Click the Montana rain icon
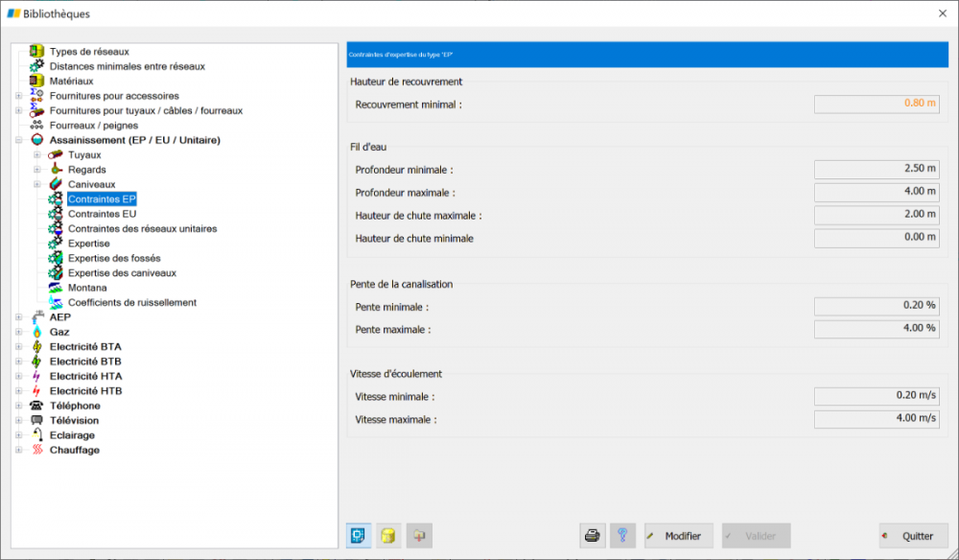959x560 pixels. pyautogui.click(x=56, y=288)
